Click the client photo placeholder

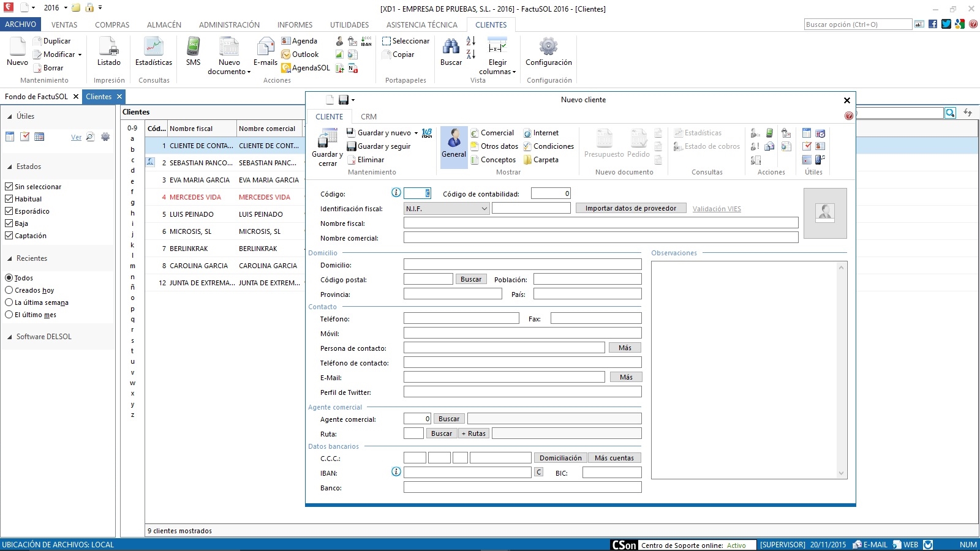pos(825,213)
